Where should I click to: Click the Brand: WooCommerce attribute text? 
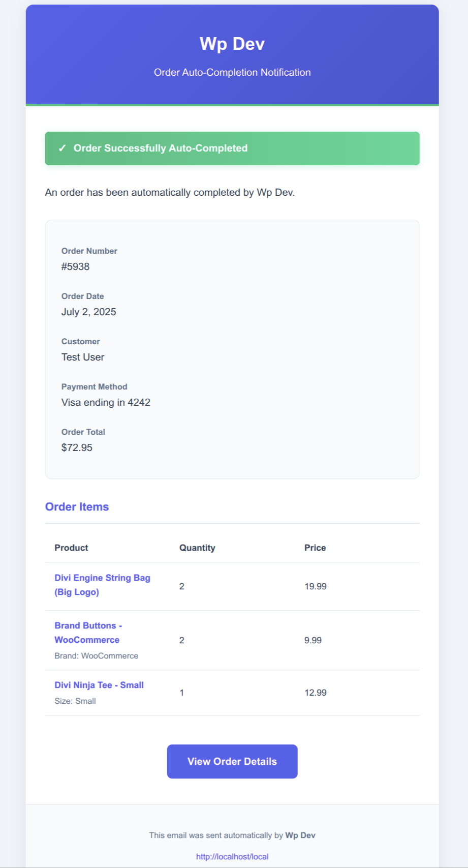click(97, 655)
